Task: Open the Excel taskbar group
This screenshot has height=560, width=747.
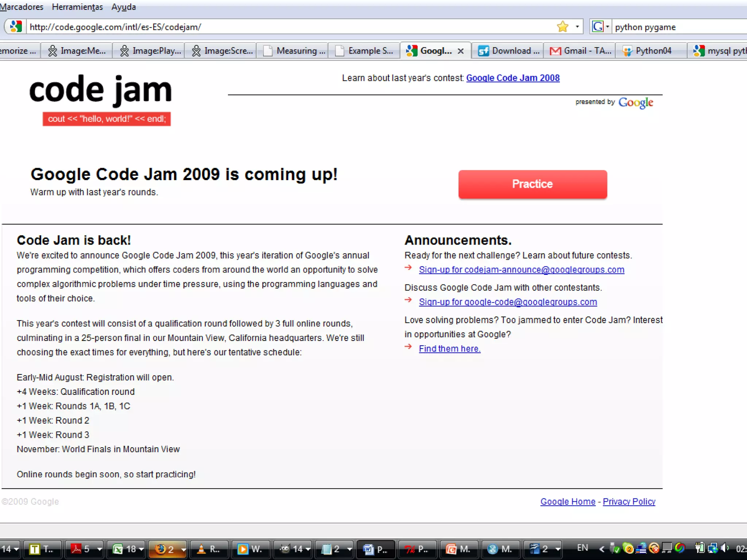Action: pos(126,549)
